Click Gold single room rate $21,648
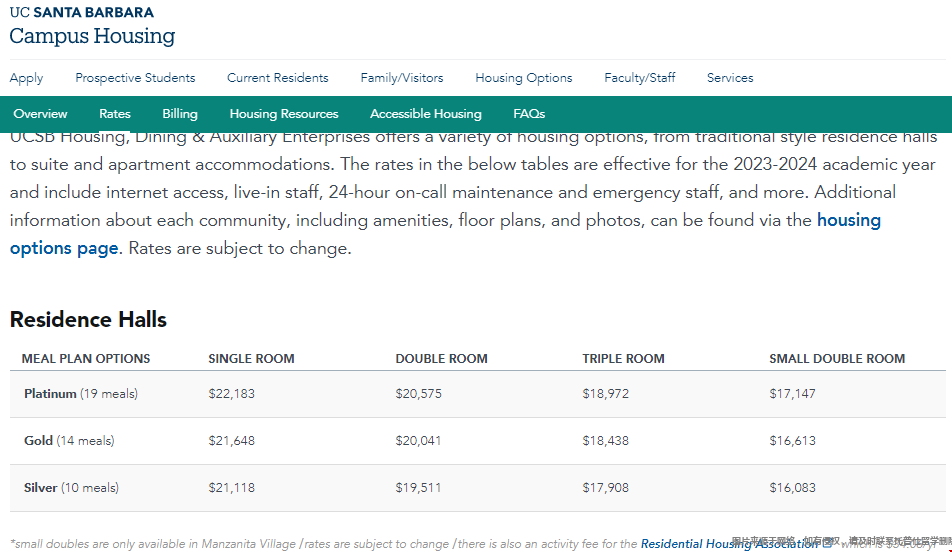The image size is (952, 552). point(231,441)
